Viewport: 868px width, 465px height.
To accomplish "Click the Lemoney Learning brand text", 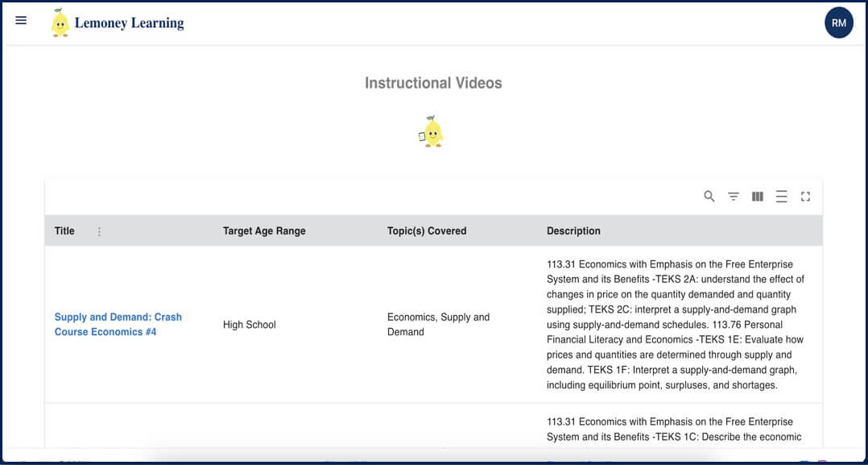I will (129, 23).
